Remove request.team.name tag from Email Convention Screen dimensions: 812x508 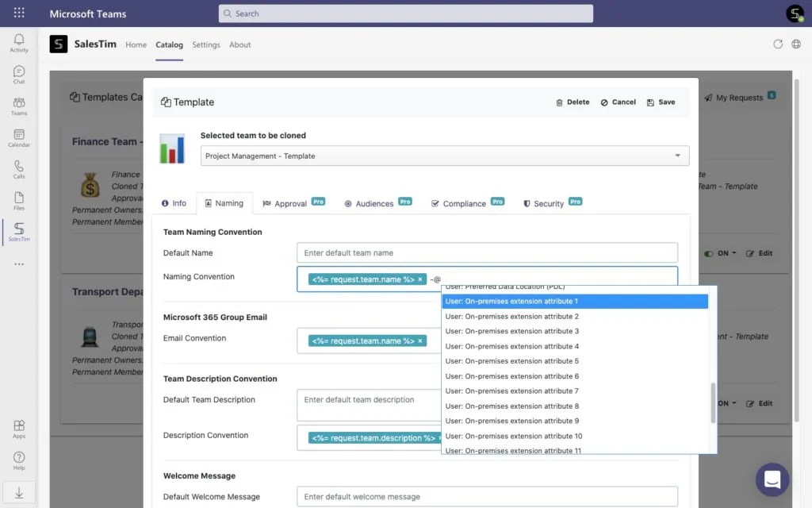tap(420, 341)
